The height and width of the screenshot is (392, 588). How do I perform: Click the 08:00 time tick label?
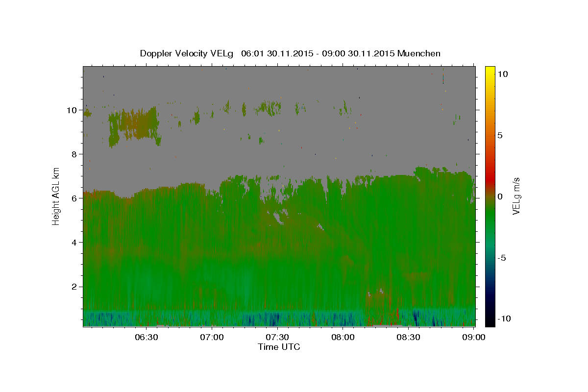point(343,337)
